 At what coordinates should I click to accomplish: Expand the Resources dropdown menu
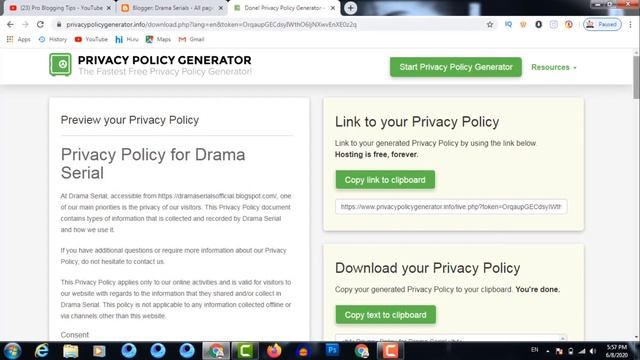click(554, 67)
